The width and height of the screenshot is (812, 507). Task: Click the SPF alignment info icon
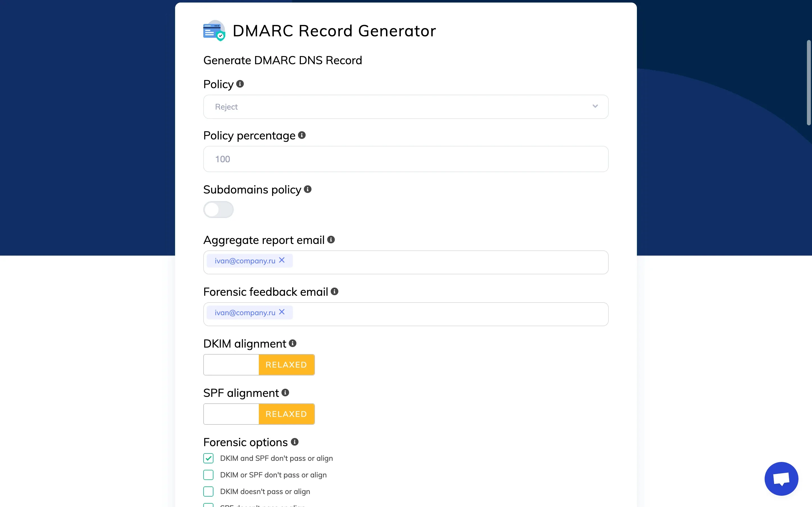coord(285,393)
